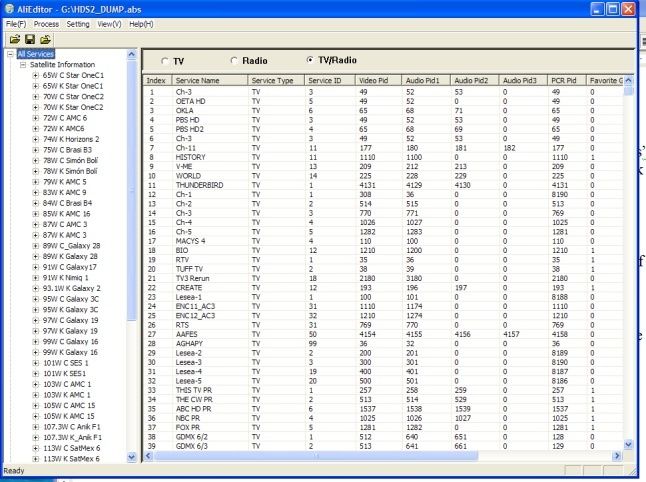Click the table's horizontal scrollbar thumb
Image resolution: width=646 pixels, height=482 pixels.
[x=316, y=456]
